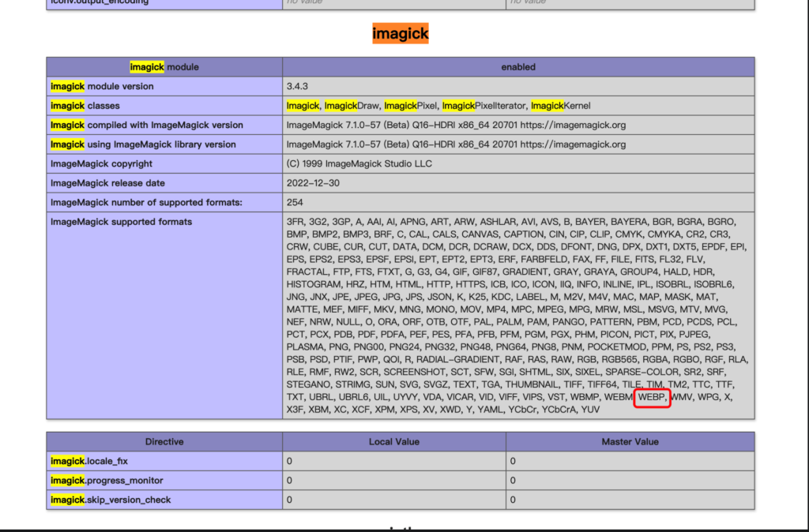The height and width of the screenshot is (532, 809).
Task: Click "ImageMagick supported formats" row label
Action: (121, 222)
